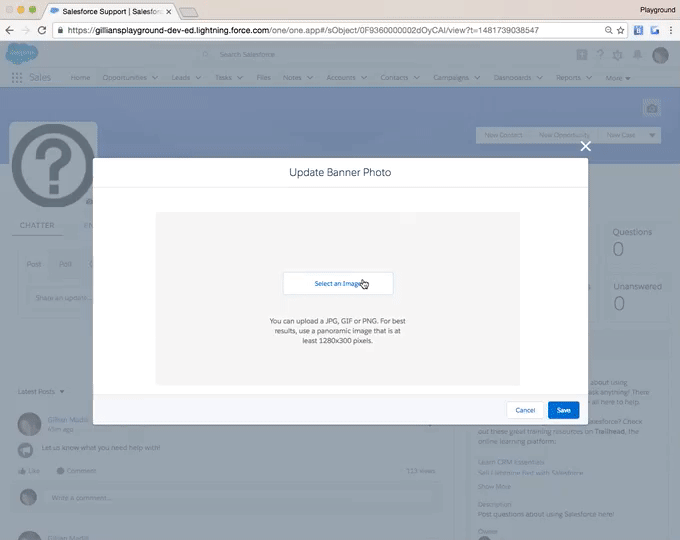Open the Chrome three-dot menu
The width and height of the screenshot is (680, 540).
pyautogui.click(x=670, y=30)
